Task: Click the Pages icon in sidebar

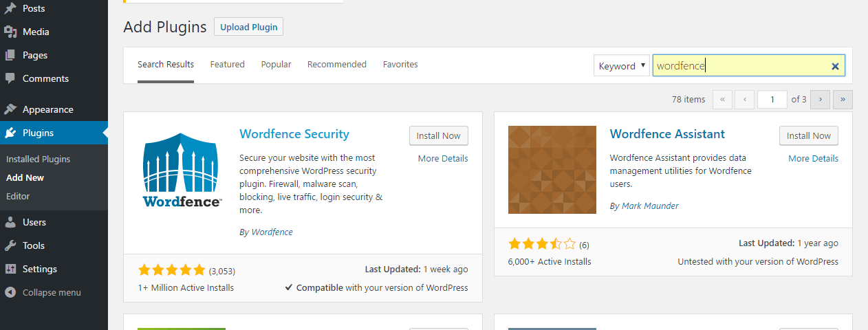Action: 10,55
